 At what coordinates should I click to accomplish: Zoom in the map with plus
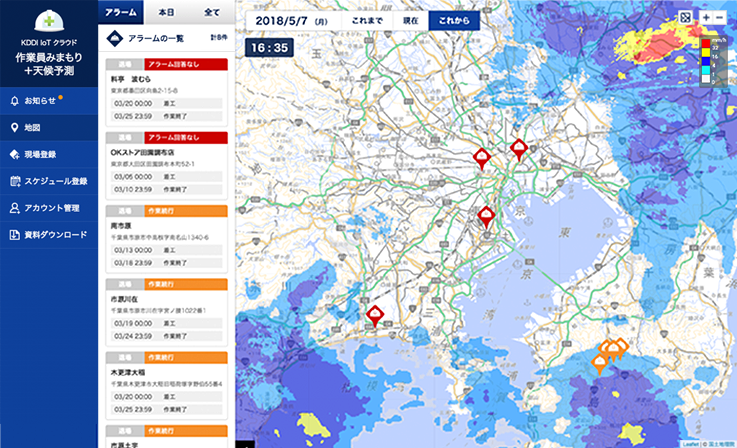tap(706, 18)
